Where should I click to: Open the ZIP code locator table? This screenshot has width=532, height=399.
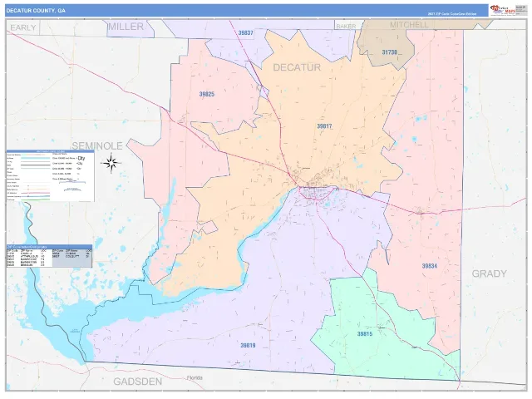point(49,256)
